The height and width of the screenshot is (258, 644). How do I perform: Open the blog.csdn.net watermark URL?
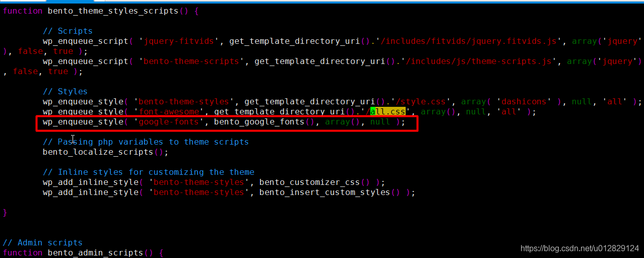(x=579, y=248)
